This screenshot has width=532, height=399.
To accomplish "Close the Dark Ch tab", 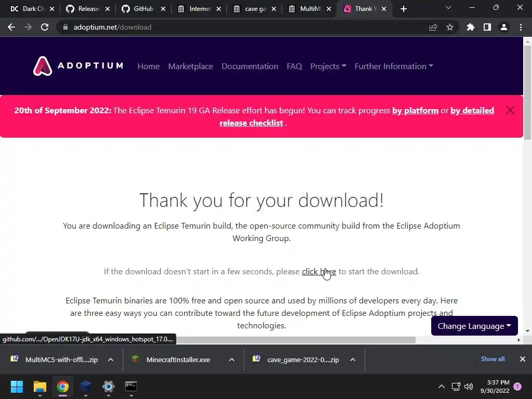I will tap(52, 9).
